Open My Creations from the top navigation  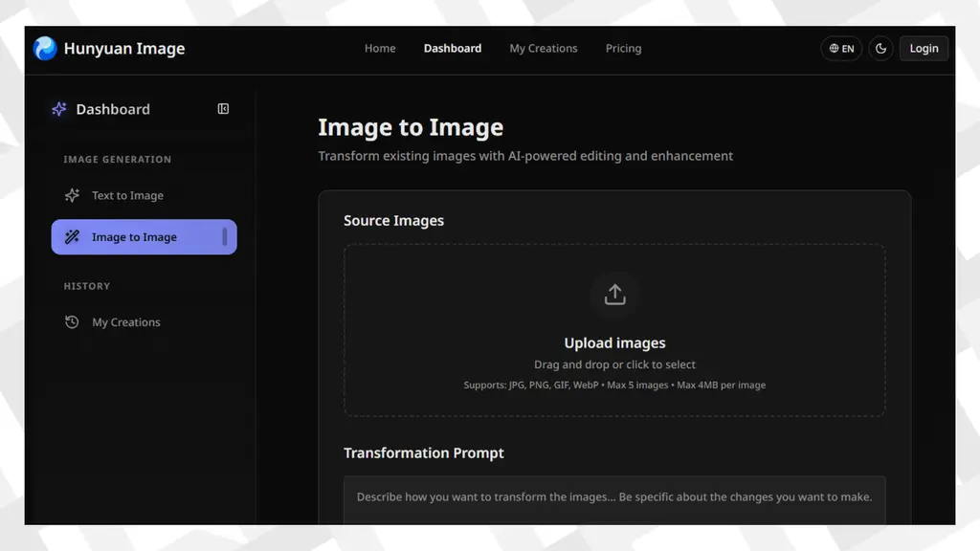(544, 48)
